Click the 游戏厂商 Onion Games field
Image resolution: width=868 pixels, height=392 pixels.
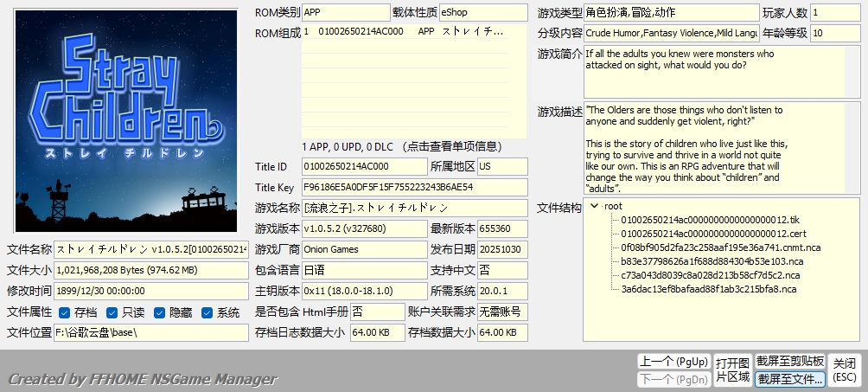(365, 249)
